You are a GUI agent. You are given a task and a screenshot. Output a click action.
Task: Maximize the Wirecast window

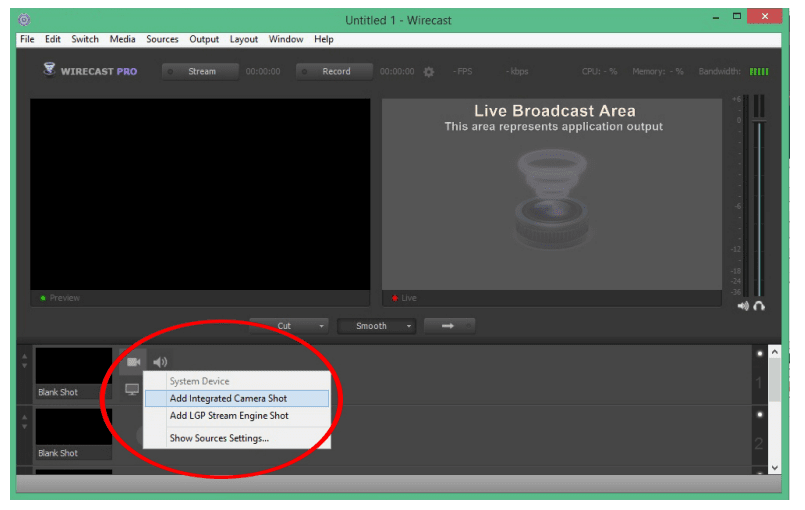(737, 16)
